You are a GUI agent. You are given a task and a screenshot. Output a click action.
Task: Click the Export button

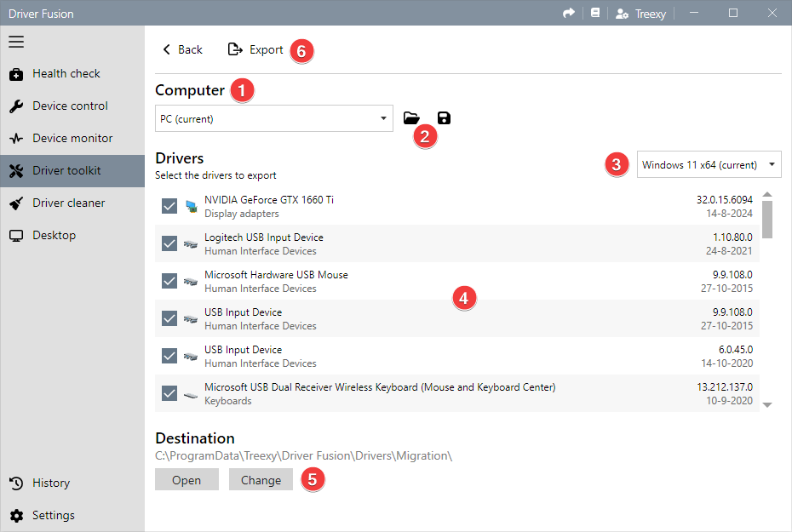point(255,49)
